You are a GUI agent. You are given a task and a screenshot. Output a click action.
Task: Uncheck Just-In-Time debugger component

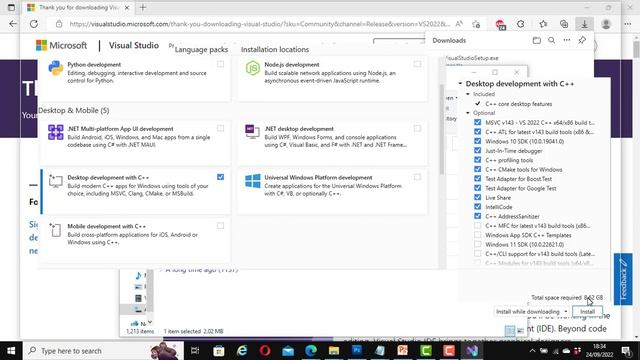click(x=478, y=151)
